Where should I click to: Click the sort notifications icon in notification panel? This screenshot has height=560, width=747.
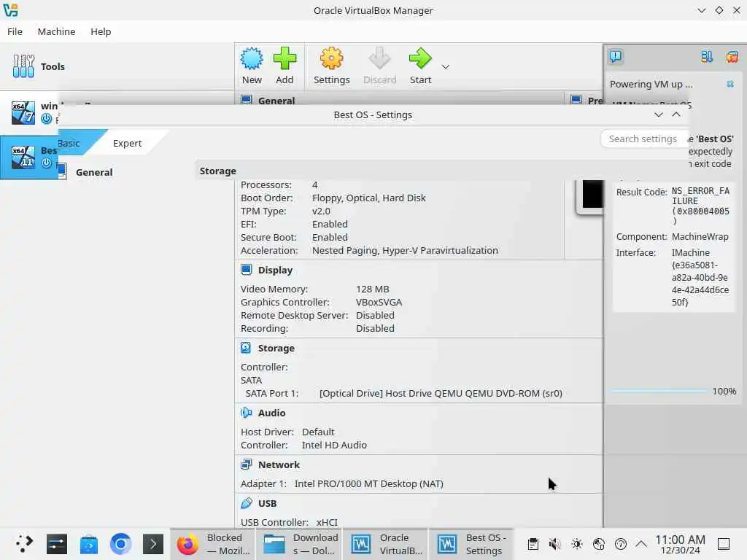(x=707, y=57)
